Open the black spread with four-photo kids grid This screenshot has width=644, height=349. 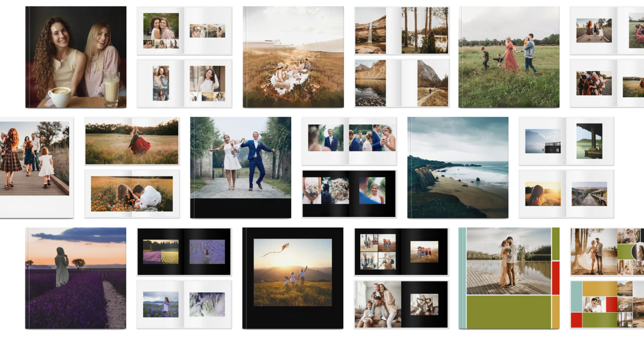tap(401, 252)
